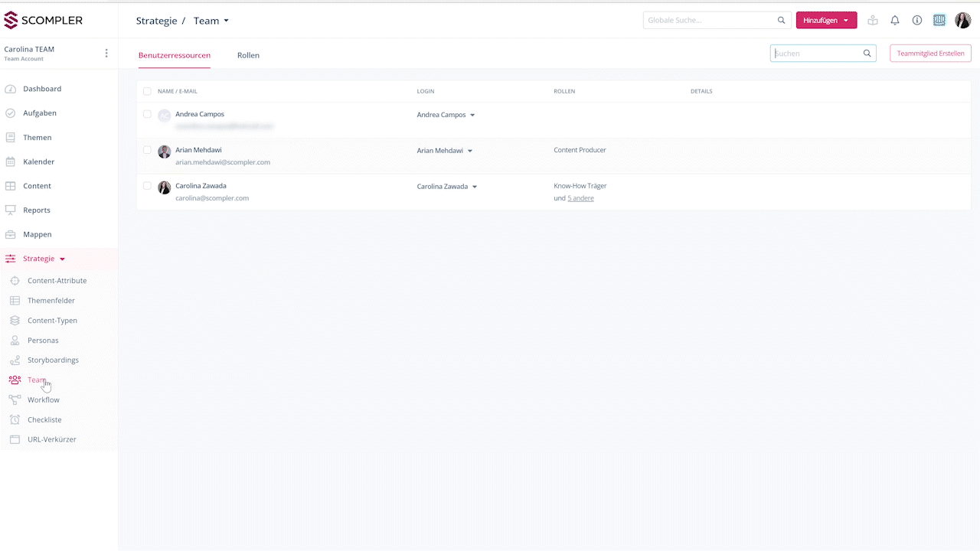Open Personas in the sidebar
This screenshot has height=551, width=980.
pos(43,341)
